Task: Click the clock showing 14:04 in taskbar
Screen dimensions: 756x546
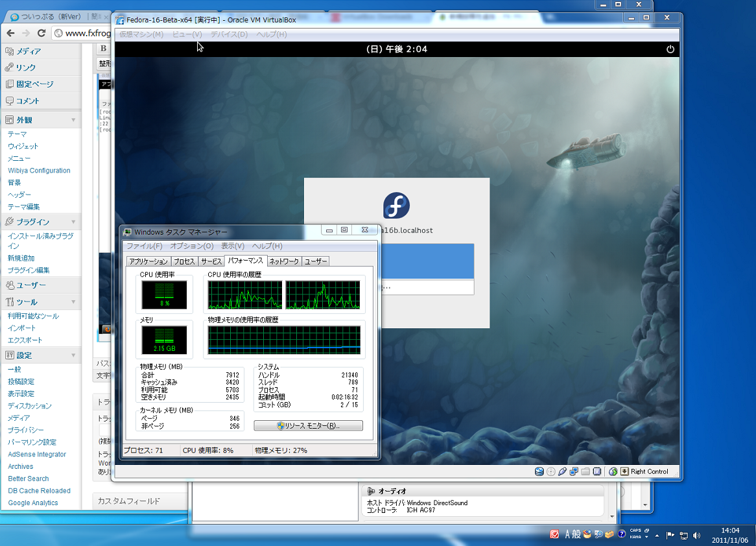Action: 729,535
